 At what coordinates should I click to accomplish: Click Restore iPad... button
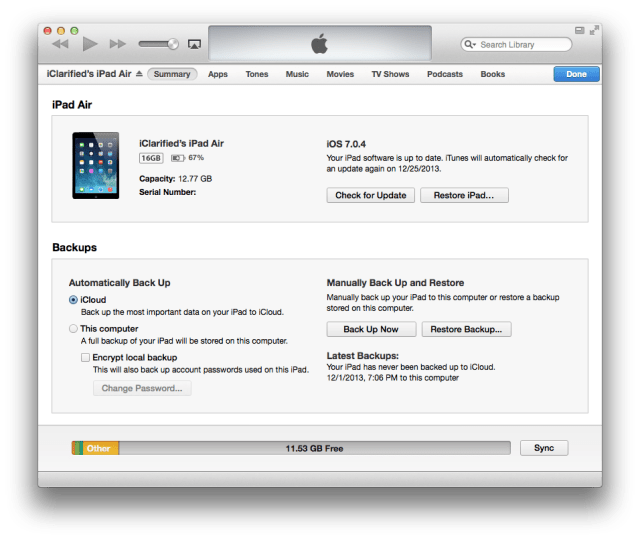[x=464, y=195]
